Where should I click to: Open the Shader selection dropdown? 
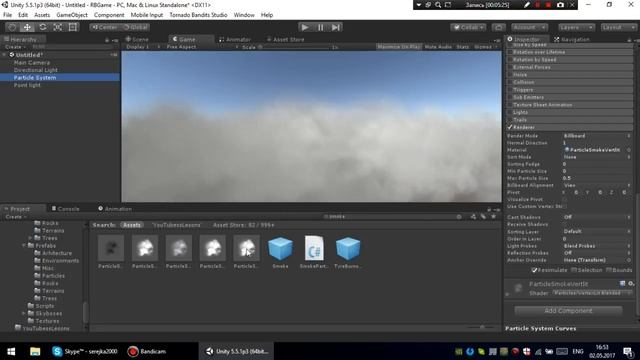point(592,293)
